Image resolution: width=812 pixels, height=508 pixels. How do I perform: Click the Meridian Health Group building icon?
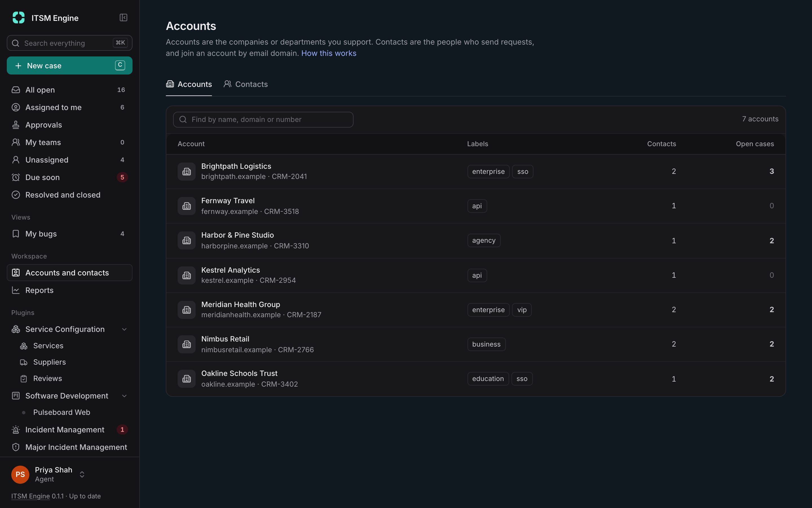tap(187, 310)
